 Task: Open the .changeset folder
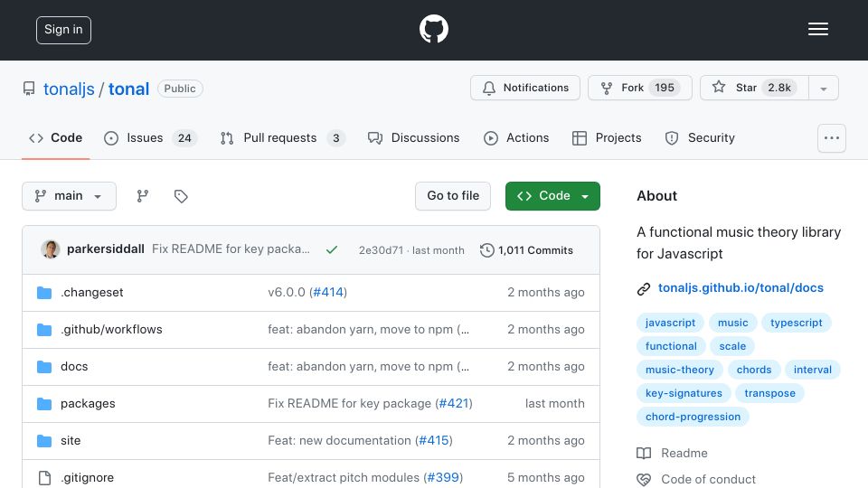pos(92,293)
